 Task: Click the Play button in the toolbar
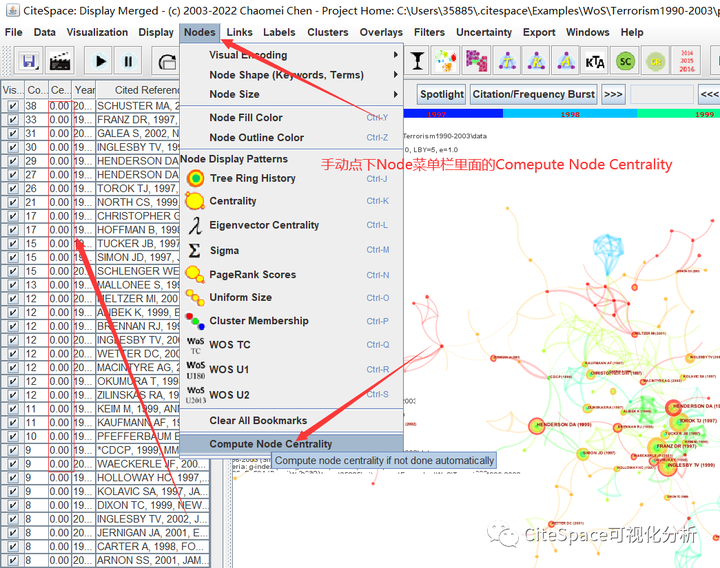(x=99, y=61)
